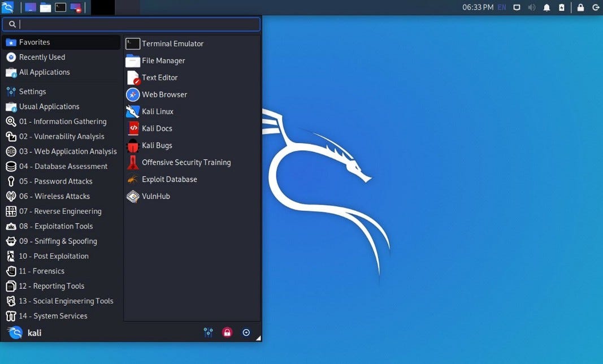Screen dimensions: 603x364
Task: Open 03 - Web Application Analysis category
Action: point(61,151)
